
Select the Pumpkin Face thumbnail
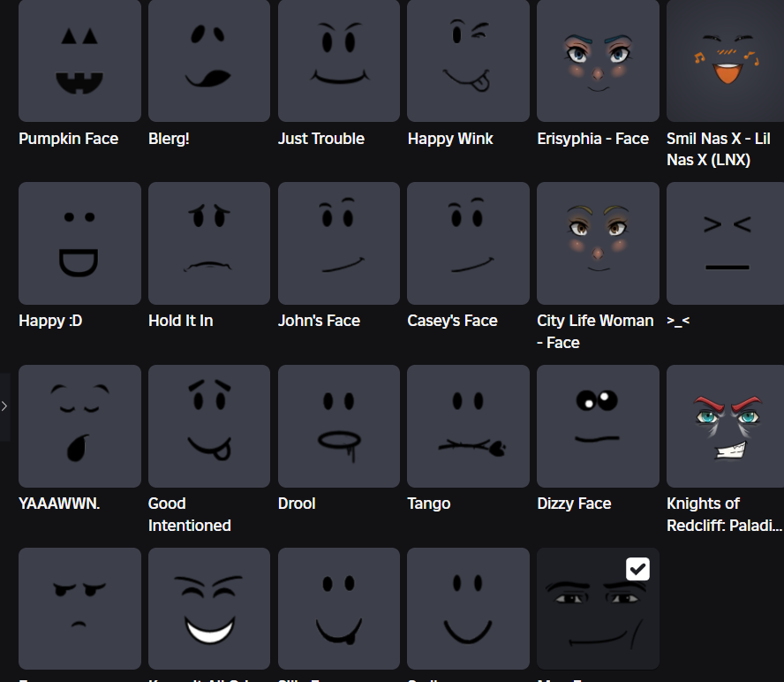(x=79, y=60)
